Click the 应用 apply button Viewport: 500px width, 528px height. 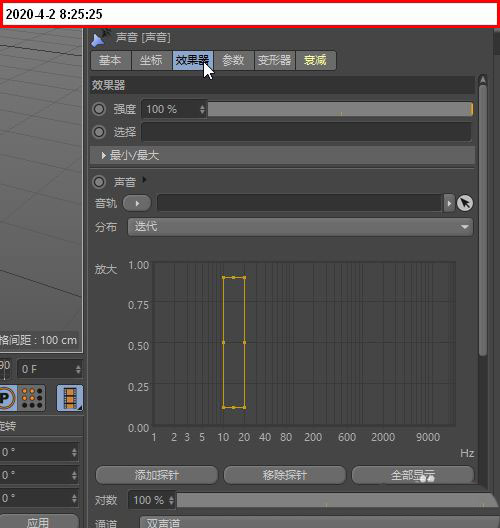pos(38,522)
